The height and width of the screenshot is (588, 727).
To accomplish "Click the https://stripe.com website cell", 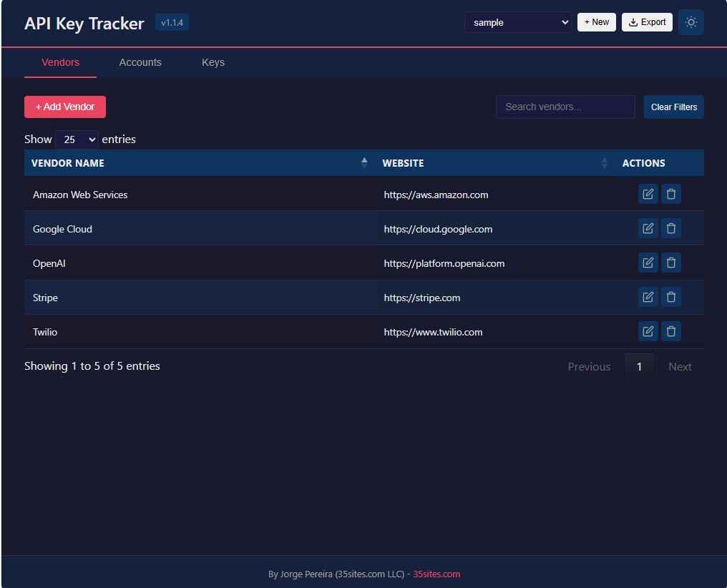I will pyautogui.click(x=495, y=297).
